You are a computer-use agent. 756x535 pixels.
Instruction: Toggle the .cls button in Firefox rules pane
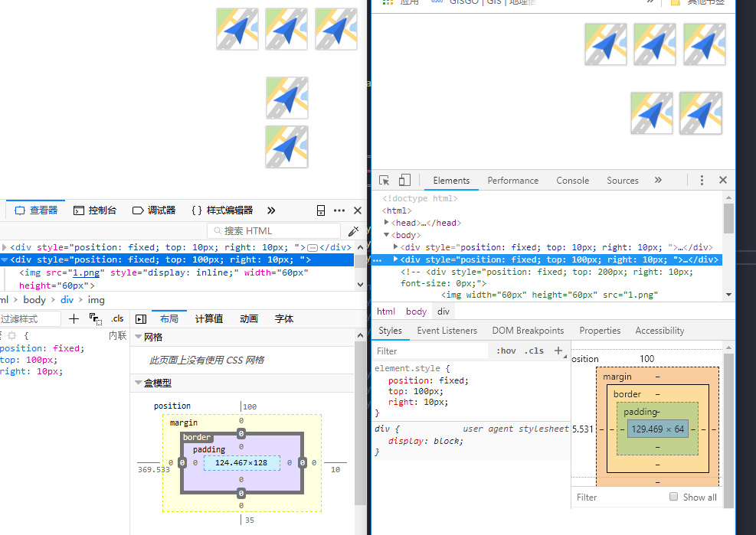(x=117, y=319)
